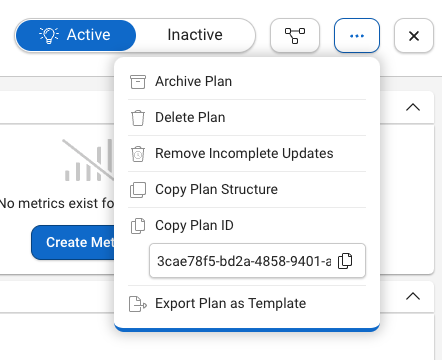Close the plan panel with X button
Screen dimensions: 442x360
click(x=414, y=36)
